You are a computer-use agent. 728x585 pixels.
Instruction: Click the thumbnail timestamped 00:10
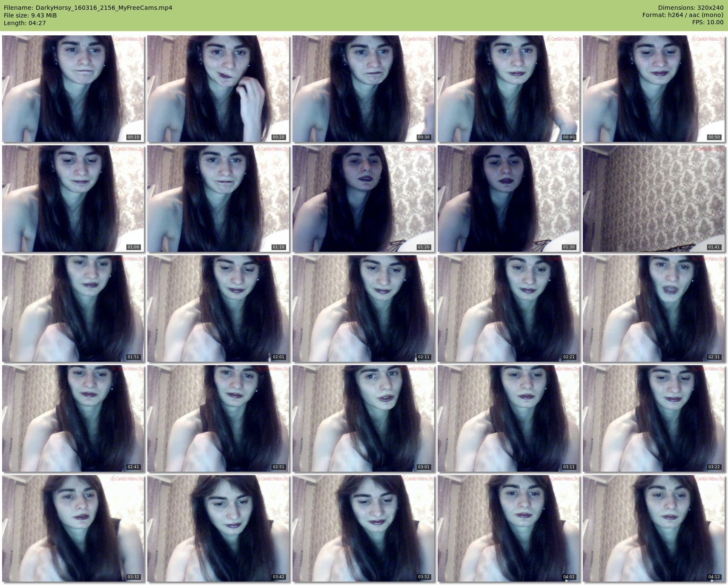point(73,89)
